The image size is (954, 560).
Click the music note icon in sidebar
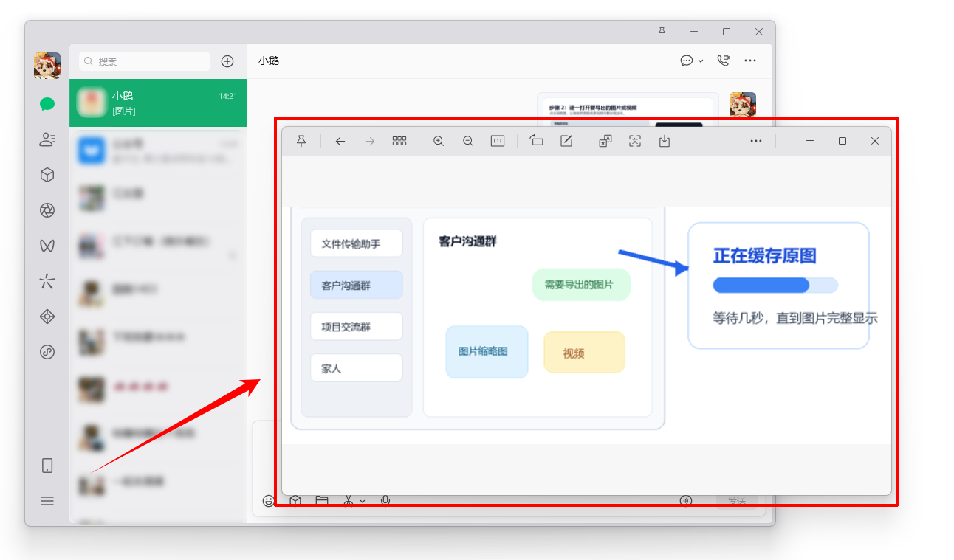tap(47, 352)
